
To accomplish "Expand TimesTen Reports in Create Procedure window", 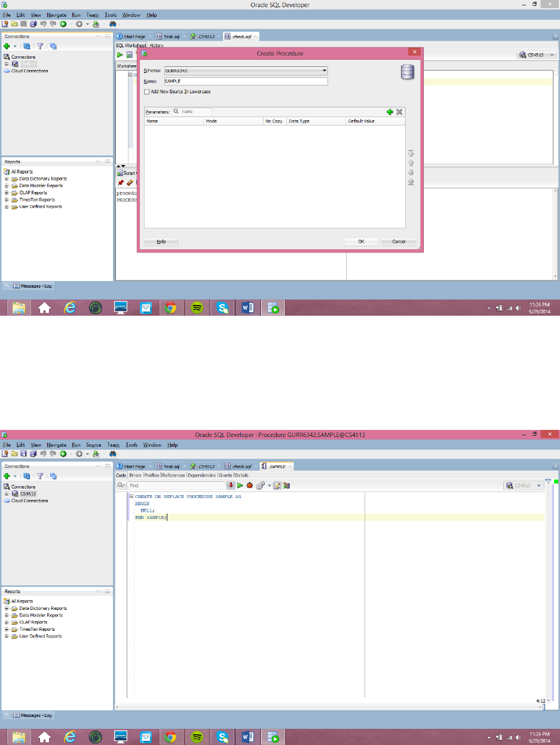I will [x=7, y=200].
